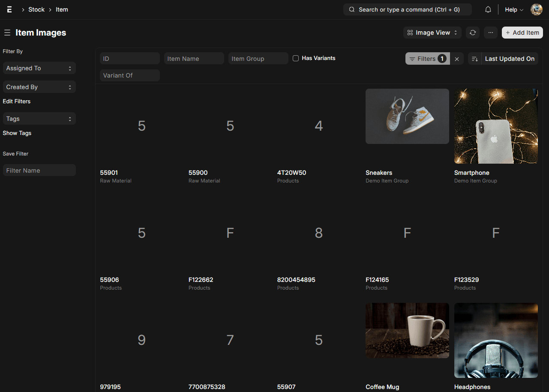The height and width of the screenshot is (392, 549).
Task: Click the Item Images page title
Action: (41, 33)
